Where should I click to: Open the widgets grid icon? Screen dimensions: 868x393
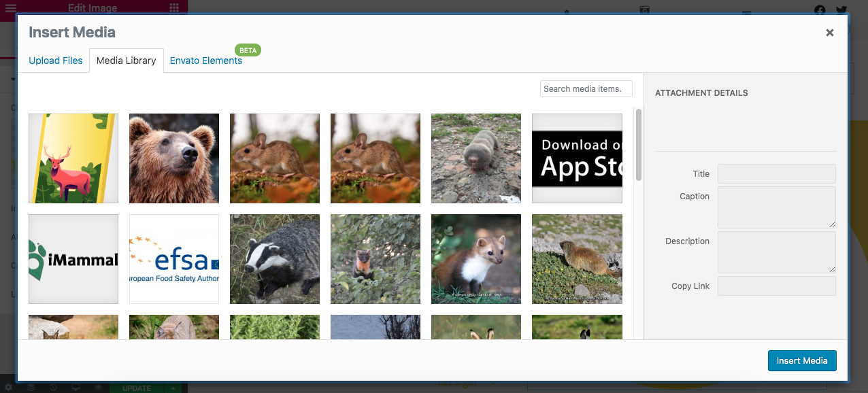pyautogui.click(x=174, y=8)
